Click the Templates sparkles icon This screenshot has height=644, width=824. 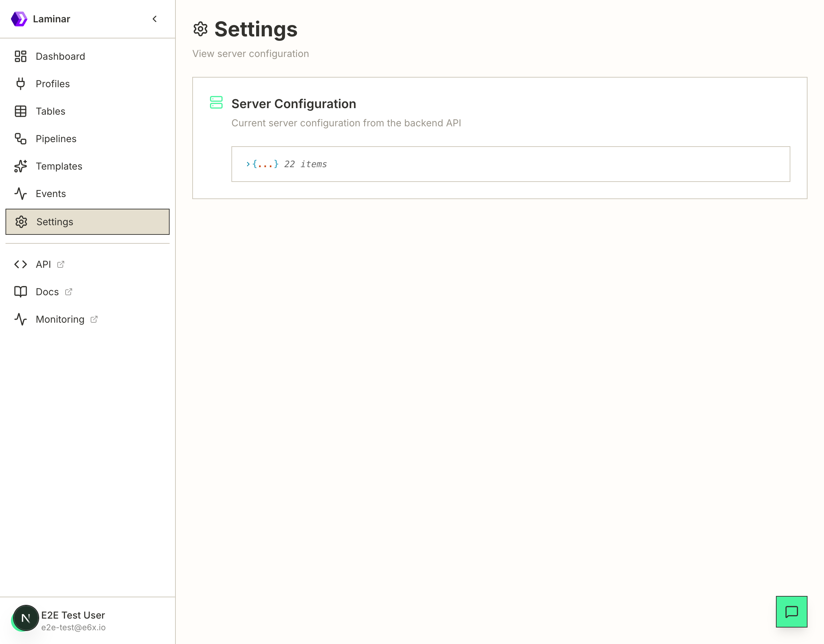[20, 166]
